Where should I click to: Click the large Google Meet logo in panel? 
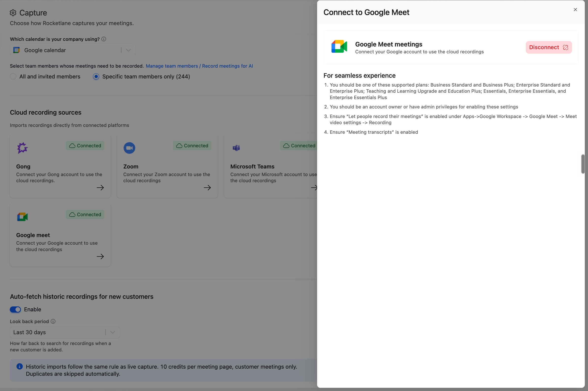339,47
